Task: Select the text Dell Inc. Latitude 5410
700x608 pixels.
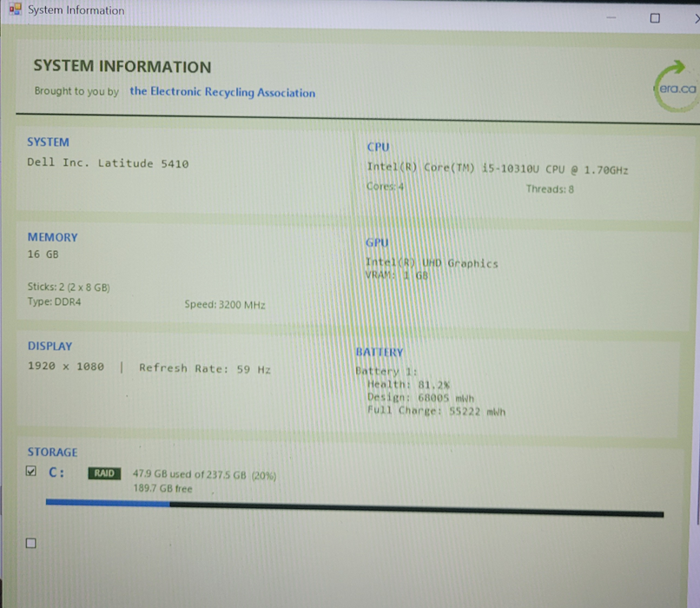Action: [x=108, y=163]
